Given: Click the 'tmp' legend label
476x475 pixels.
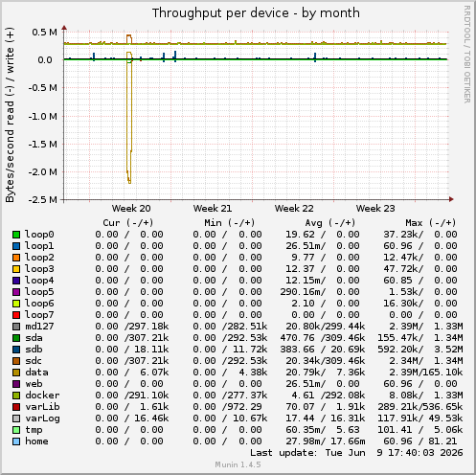Looking at the screenshot, I should click(x=34, y=430).
